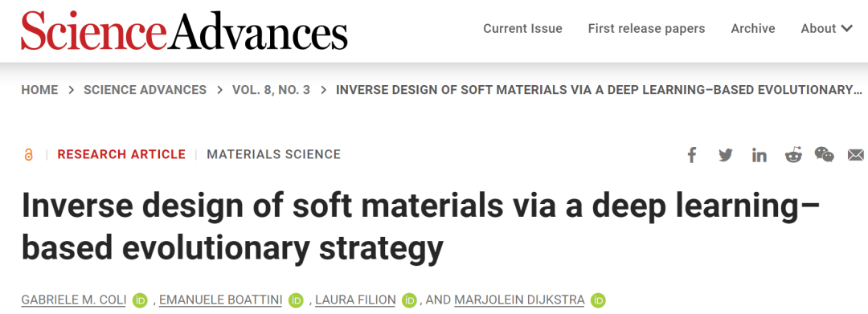Navigate to HOME breadcrumb

tap(39, 90)
